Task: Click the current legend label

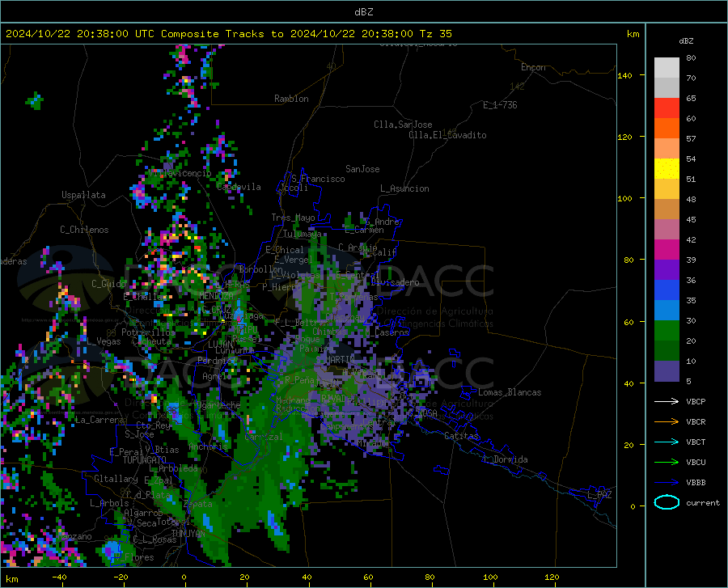Action: click(x=703, y=502)
